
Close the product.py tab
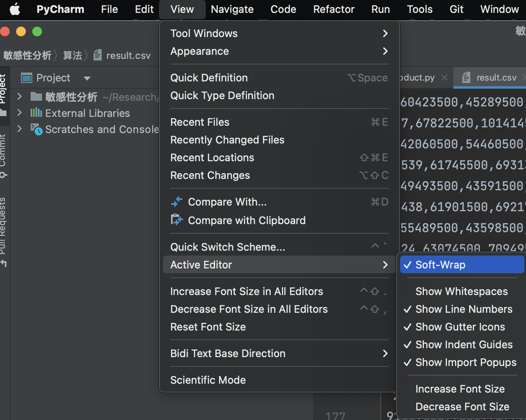pos(444,77)
